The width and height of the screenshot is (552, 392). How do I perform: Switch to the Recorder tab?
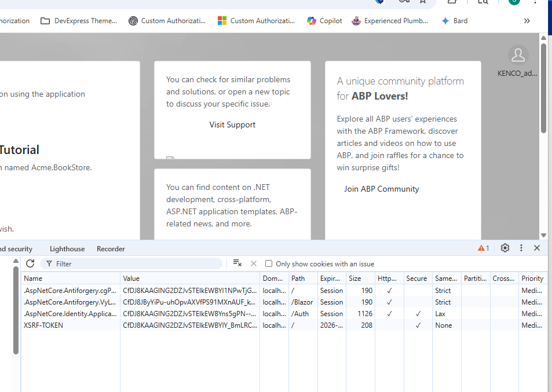point(111,249)
